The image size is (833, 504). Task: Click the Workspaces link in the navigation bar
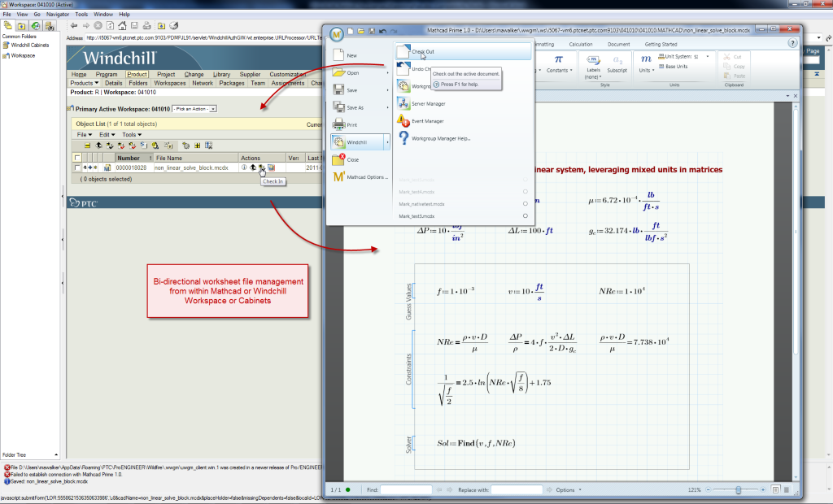(170, 83)
